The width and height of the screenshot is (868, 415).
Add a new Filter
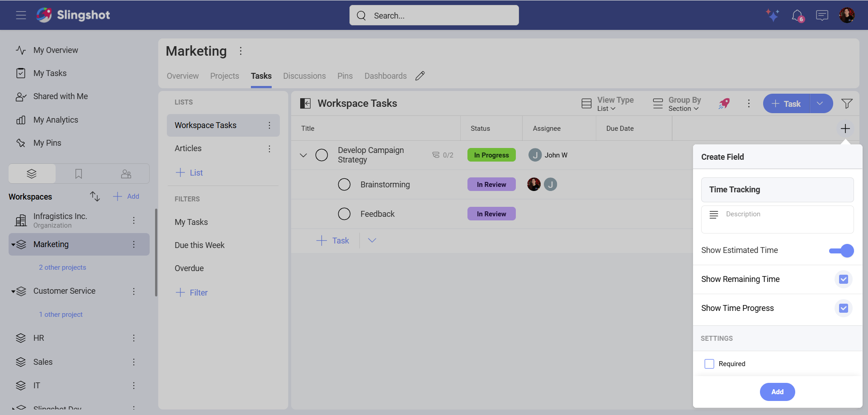[192, 293]
